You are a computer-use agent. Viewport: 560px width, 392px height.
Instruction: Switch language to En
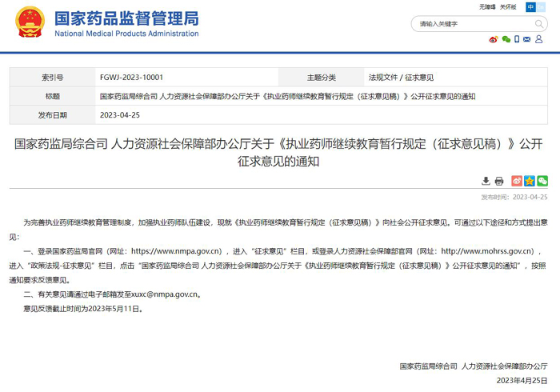(x=541, y=6)
